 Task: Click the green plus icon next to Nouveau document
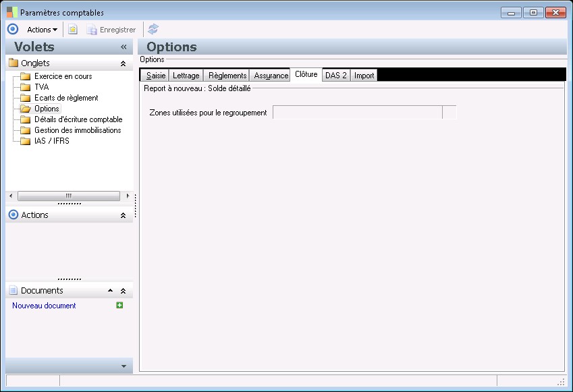coord(119,305)
